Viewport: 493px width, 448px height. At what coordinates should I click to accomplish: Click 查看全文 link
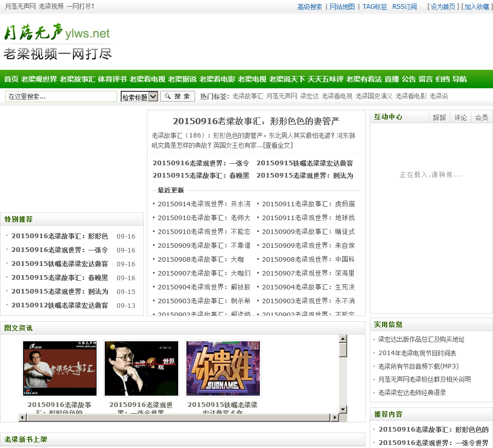[278, 145]
